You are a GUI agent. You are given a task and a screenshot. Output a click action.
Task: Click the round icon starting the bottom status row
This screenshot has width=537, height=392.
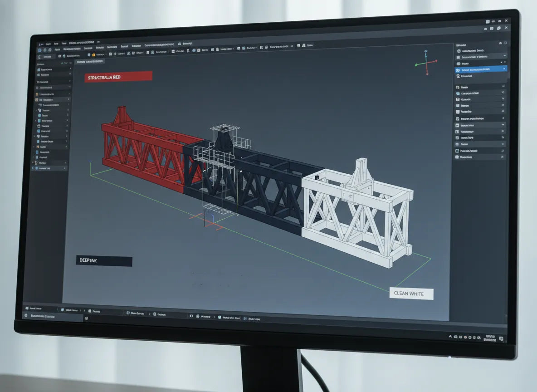point(26,316)
